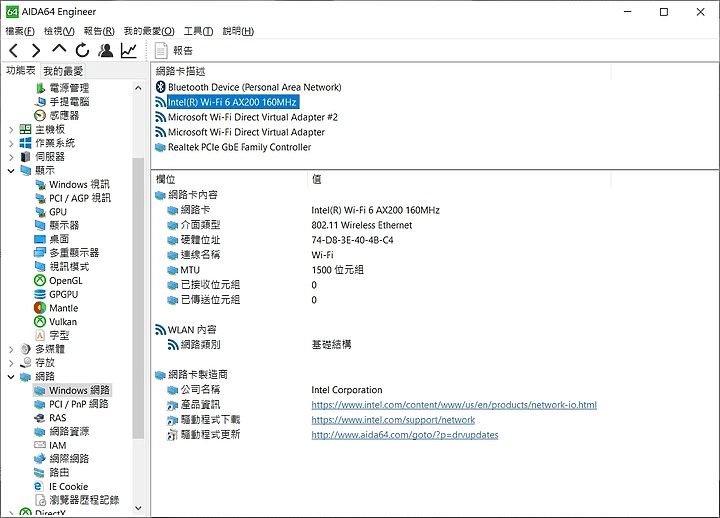Viewport: 720px width, 518px height.
Task: Open the graph chart toolbar icon
Action: coord(129,50)
